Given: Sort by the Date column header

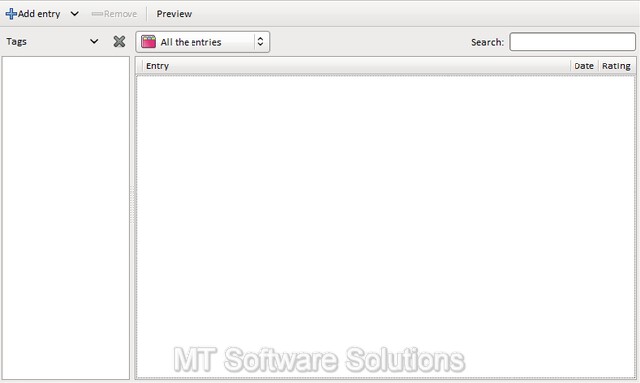Looking at the screenshot, I should pyautogui.click(x=584, y=66).
